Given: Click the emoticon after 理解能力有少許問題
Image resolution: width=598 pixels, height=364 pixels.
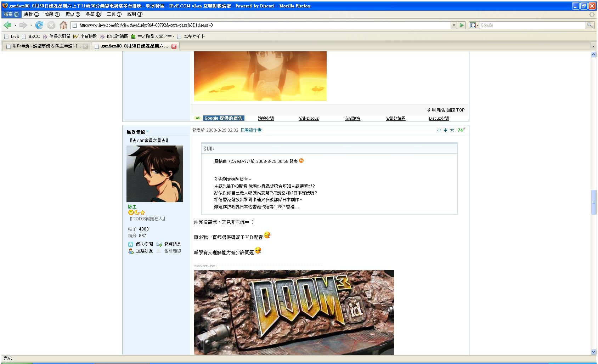Looking at the screenshot, I should click(x=258, y=250).
